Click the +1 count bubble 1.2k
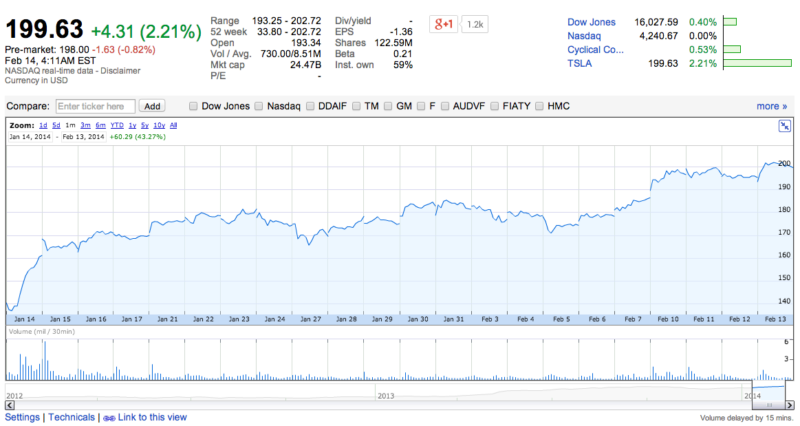Viewport: 800px width, 426px height. click(x=475, y=24)
